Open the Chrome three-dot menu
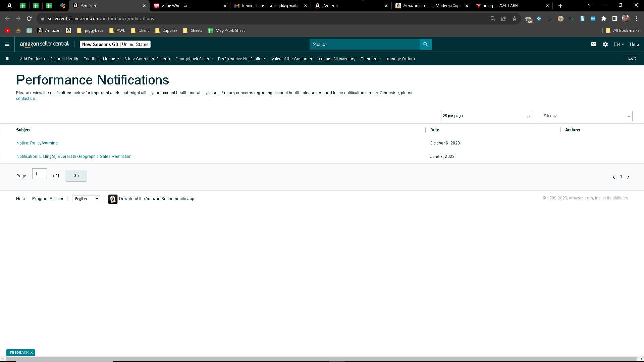 [x=637, y=19]
